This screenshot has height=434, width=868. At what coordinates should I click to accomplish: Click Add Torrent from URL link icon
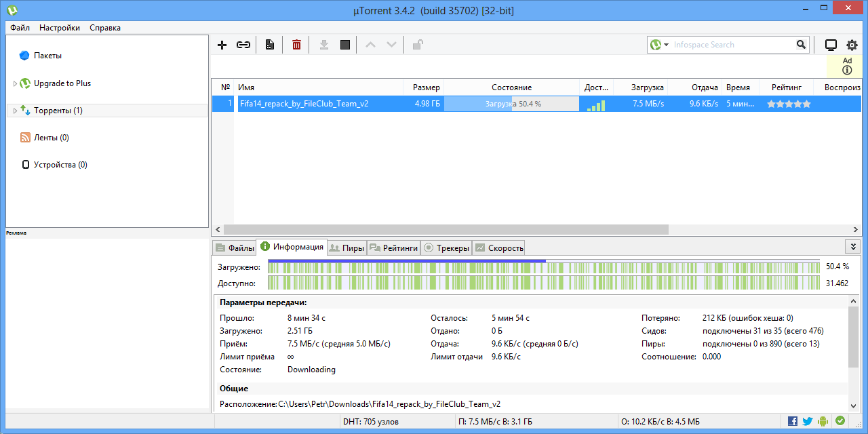coord(243,45)
